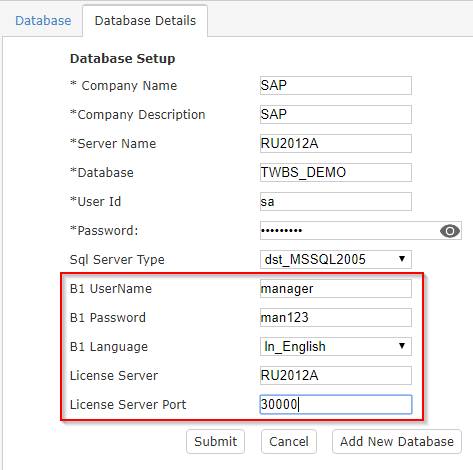Click Add New Database button
Screen dimensions: 473x470
click(x=397, y=442)
